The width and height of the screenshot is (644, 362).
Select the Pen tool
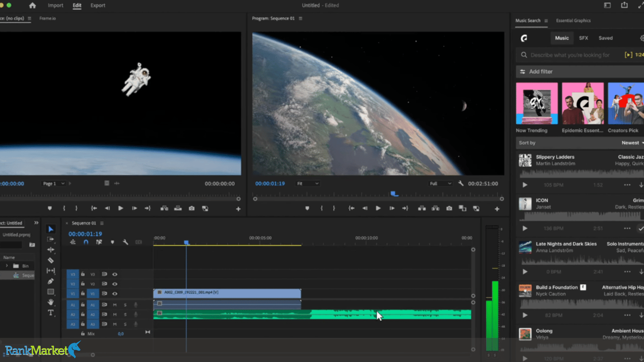51,281
